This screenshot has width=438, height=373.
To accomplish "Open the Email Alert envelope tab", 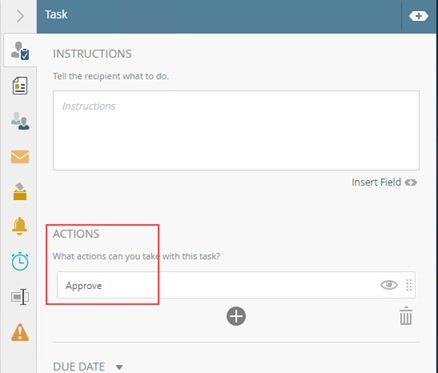I will click(20, 157).
